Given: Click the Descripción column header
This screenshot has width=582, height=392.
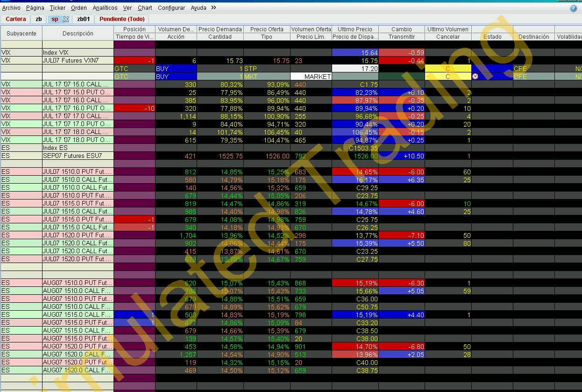Looking at the screenshot, I should coord(78,33).
